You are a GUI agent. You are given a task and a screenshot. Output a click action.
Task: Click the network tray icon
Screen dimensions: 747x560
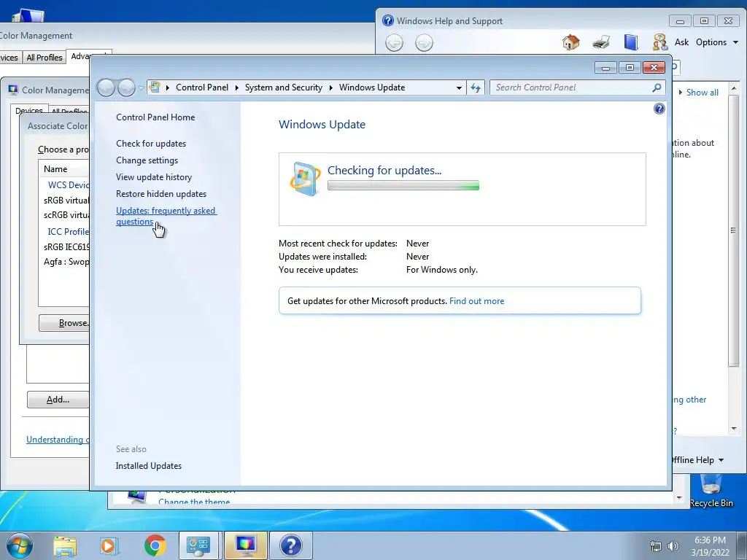656,546
